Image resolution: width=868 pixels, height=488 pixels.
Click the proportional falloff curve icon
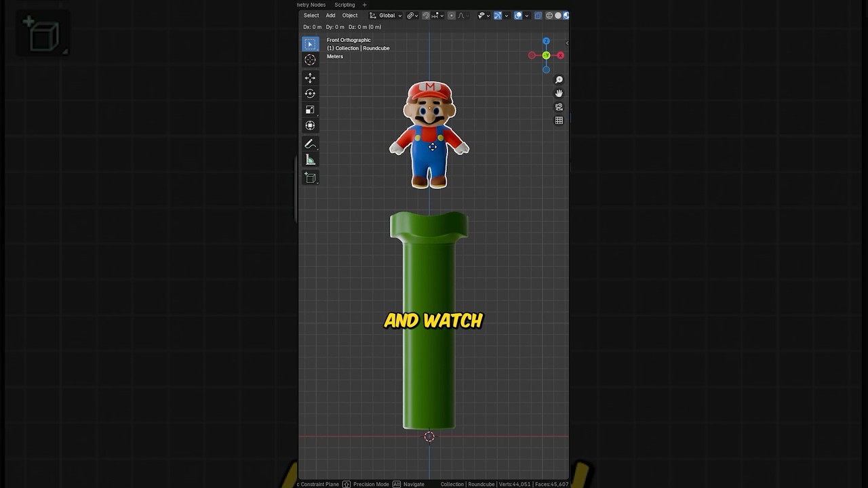tap(461, 16)
